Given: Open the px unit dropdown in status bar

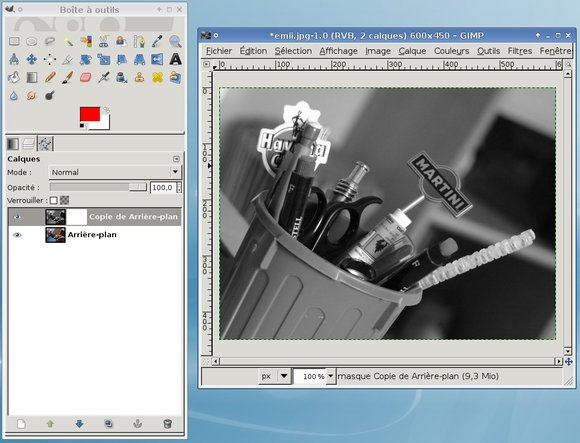Looking at the screenshot, I should click(x=274, y=376).
